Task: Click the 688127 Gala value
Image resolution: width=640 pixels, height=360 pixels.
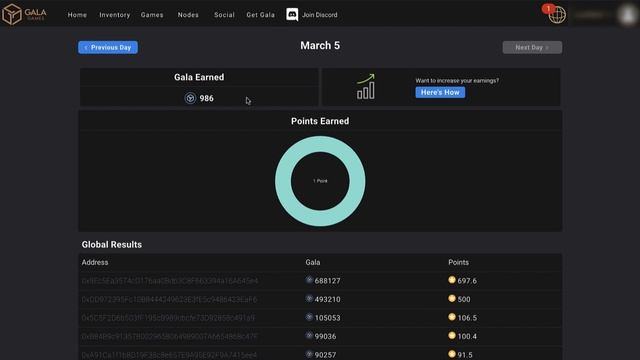Action: pos(327,281)
